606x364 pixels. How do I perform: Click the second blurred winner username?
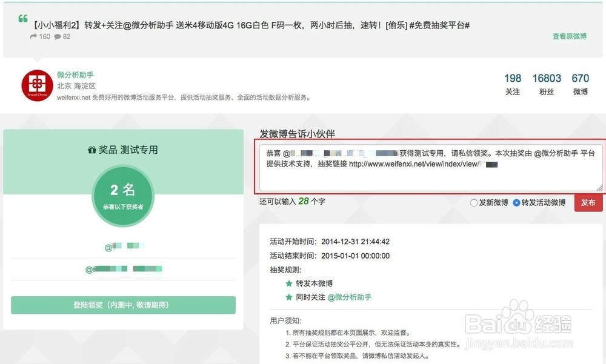(123, 269)
